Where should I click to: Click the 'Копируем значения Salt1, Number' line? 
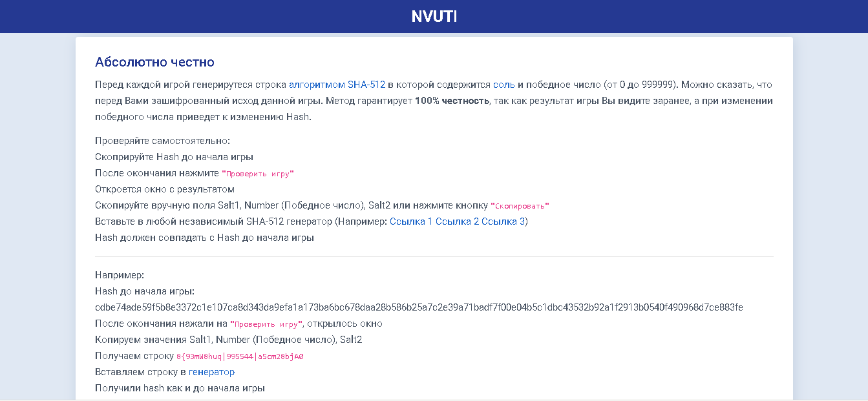pyautogui.click(x=228, y=340)
